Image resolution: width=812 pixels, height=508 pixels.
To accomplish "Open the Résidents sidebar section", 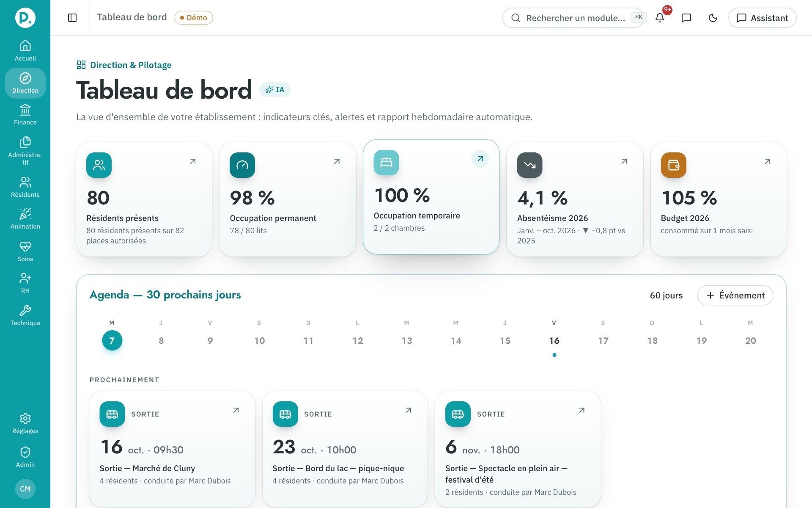I will (x=25, y=188).
